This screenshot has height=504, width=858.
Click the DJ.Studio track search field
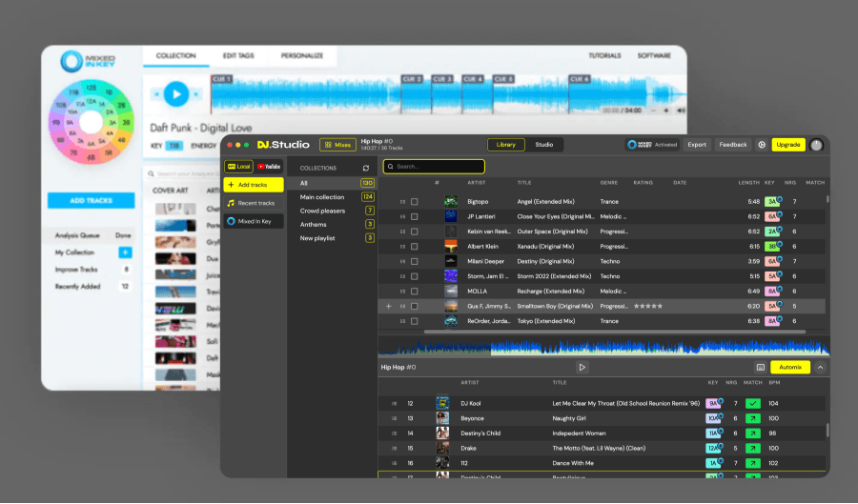coord(434,167)
